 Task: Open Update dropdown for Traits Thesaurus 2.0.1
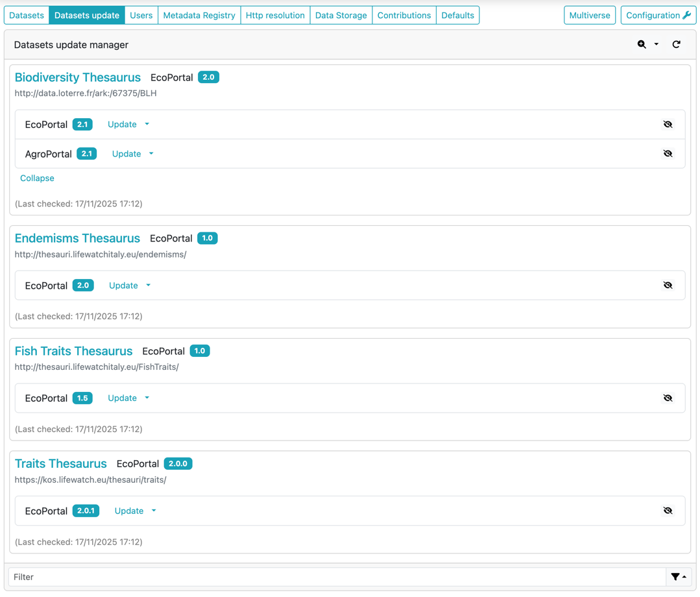(135, 511)
